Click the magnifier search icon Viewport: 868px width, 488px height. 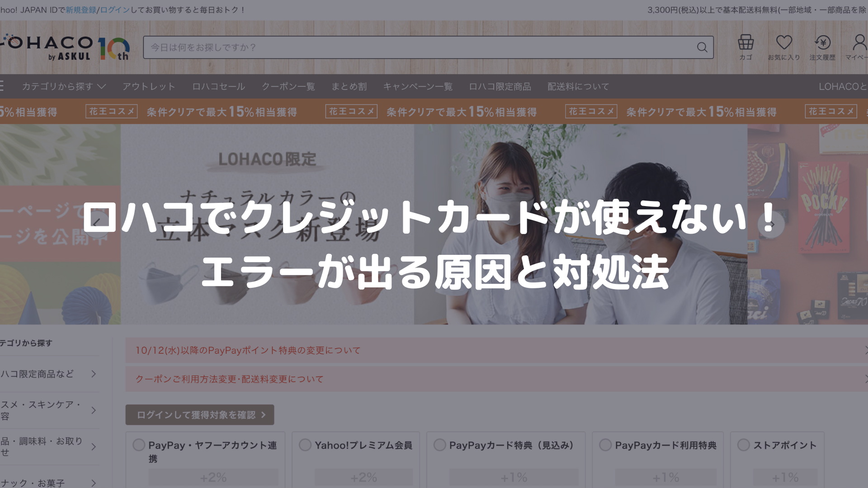point(702,47)
